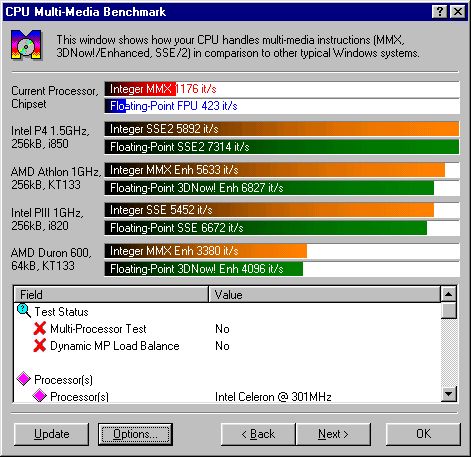The image size is (471, 457).
Task: Click the list scrollbar thumb
Action: click(449, 310)
